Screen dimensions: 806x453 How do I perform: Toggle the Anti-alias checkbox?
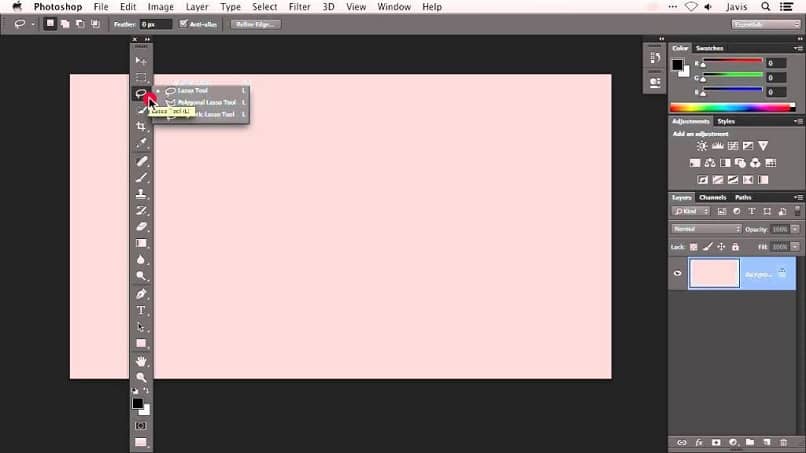point(184,24)
